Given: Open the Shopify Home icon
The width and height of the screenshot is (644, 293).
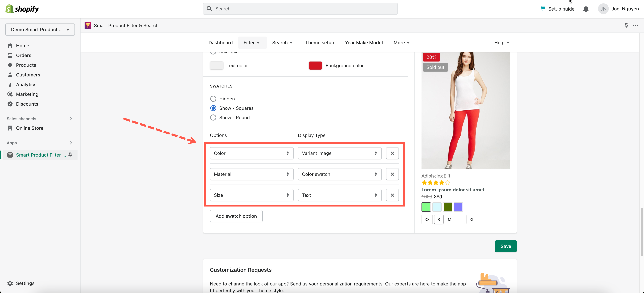Looking at the screenshot, I should pos(10,45).
